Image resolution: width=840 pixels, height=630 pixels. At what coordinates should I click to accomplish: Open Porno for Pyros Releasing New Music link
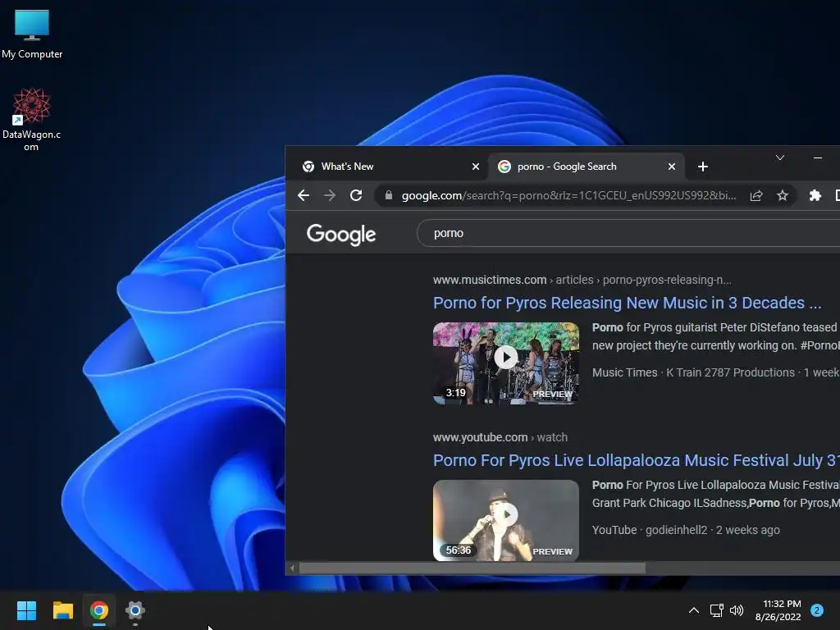click(628, 303)
